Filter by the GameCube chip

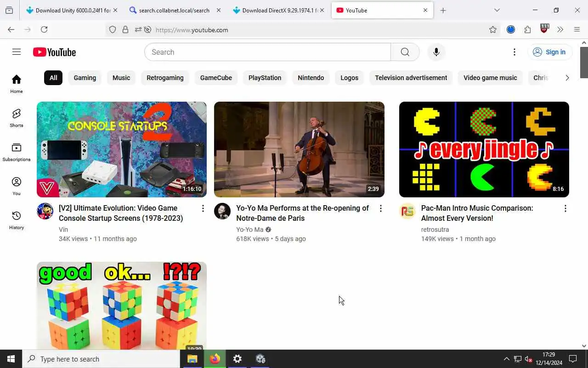(216, 78)
